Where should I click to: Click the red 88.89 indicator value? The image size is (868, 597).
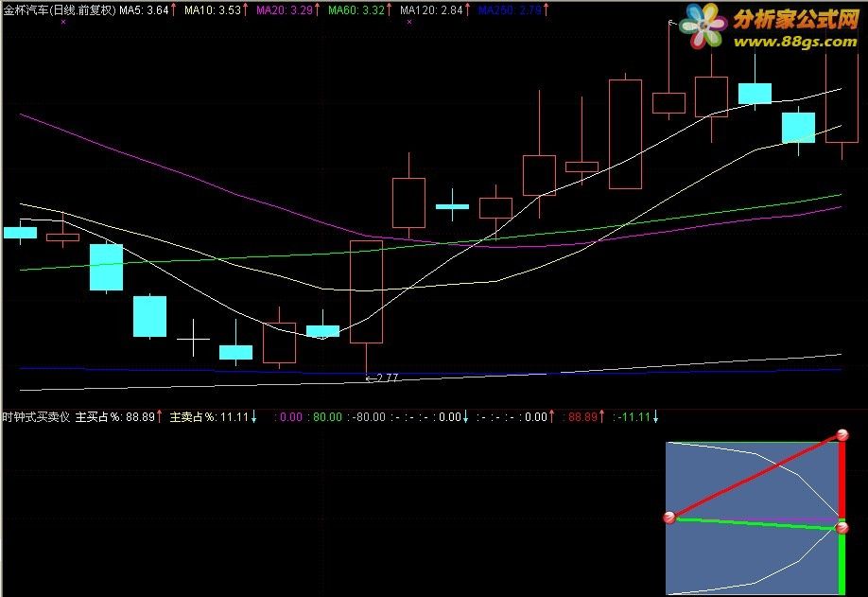(582, 417)
